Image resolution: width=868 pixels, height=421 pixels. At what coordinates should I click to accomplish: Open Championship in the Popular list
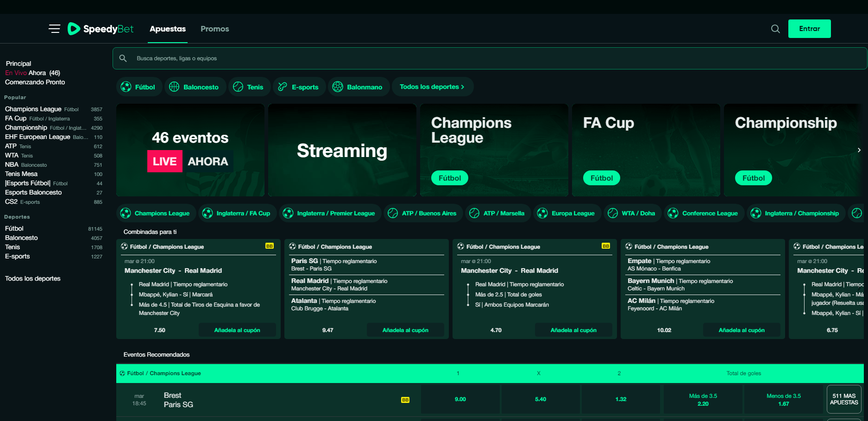pos(54,128)
